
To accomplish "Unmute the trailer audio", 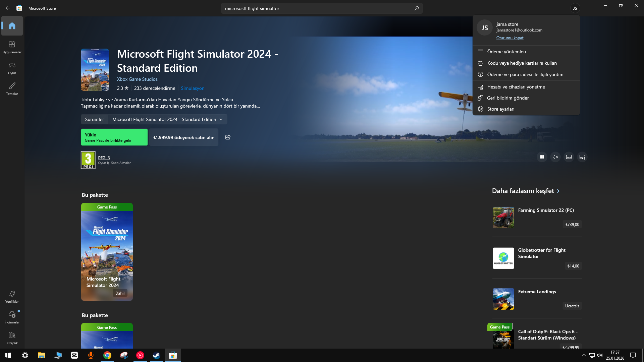I will pos(555,157).
